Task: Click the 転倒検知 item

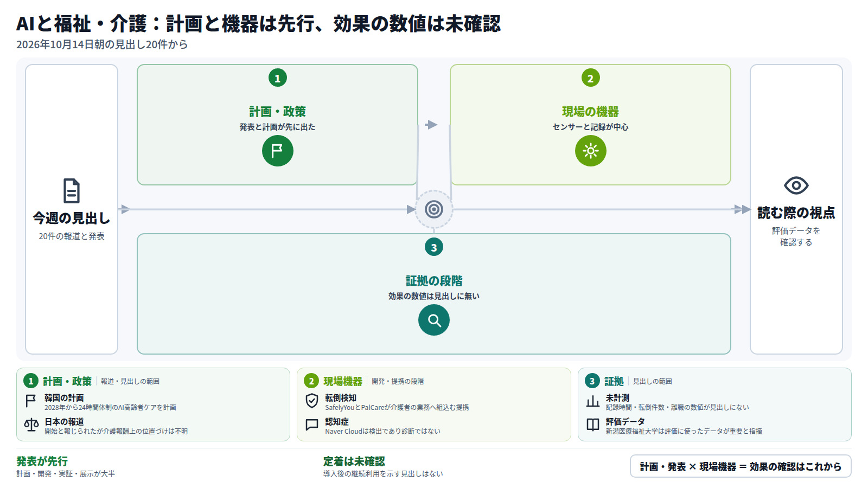Action: (341, 397)
